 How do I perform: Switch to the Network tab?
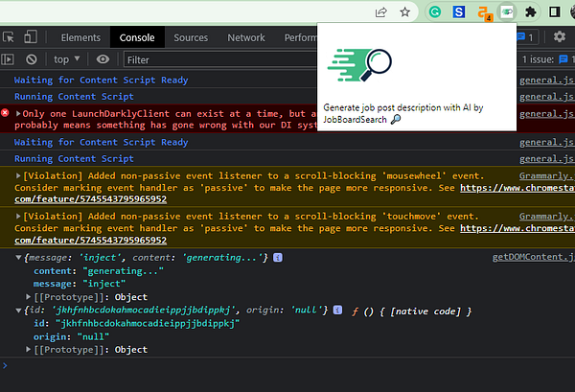tap(246, 37)
